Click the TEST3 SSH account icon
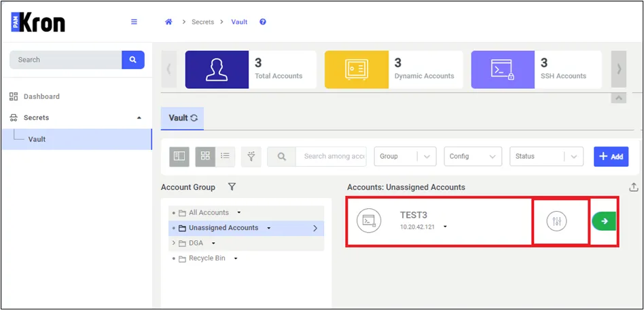 tap(369, 220)
